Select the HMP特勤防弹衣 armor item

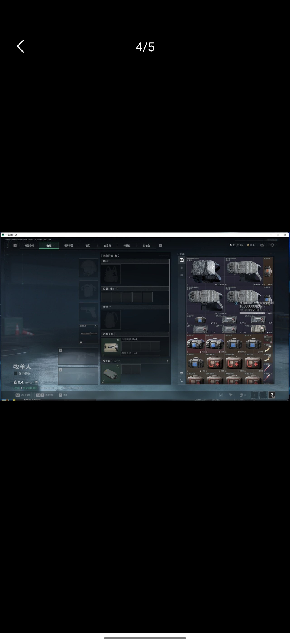[x=205, y=271]
